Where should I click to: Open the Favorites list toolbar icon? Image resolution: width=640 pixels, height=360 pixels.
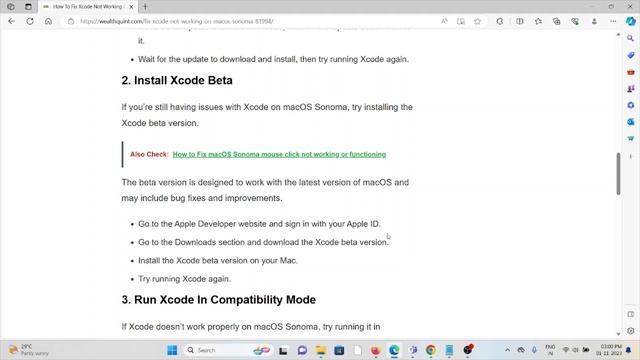(x=538, y=21)
